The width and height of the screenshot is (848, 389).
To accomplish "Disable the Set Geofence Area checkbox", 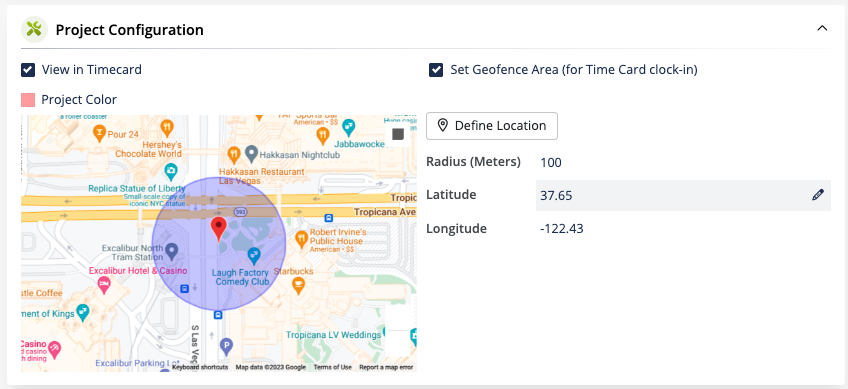I will click(436, 70).
